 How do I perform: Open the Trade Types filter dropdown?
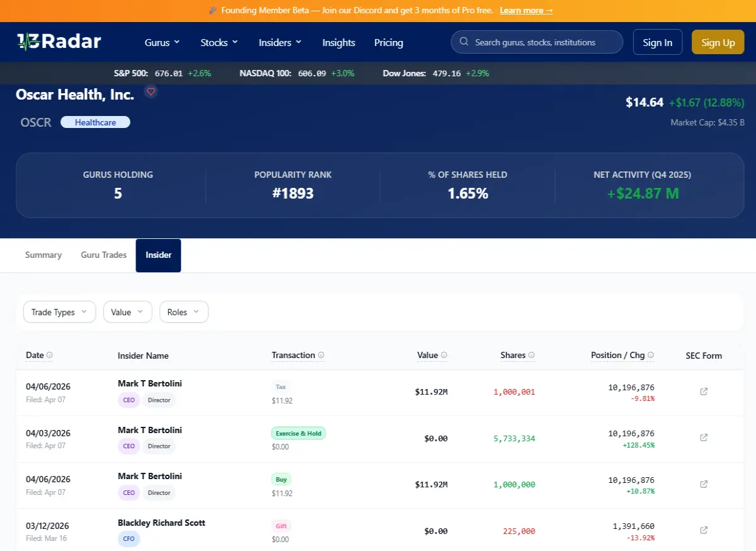click(x=59, y=312)
